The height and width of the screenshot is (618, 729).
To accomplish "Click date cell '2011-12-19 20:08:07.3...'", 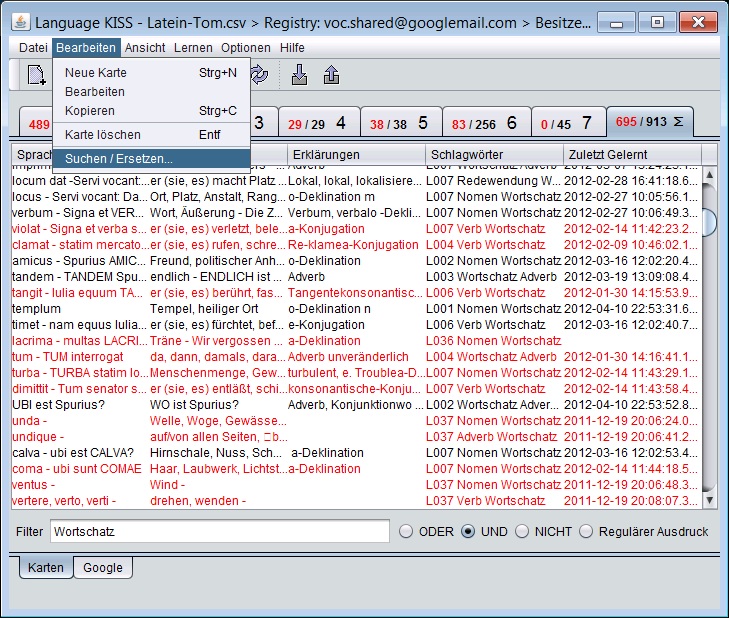I will [631, 501].
